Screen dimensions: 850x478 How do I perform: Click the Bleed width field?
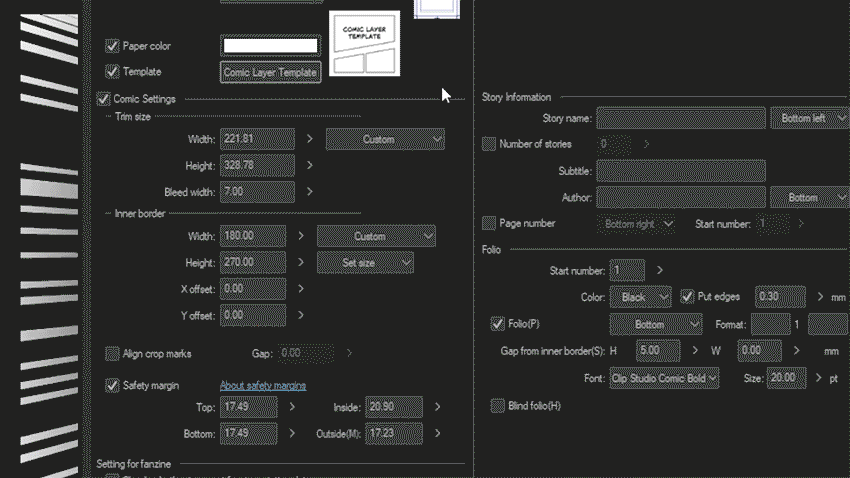tap(257, 192)
